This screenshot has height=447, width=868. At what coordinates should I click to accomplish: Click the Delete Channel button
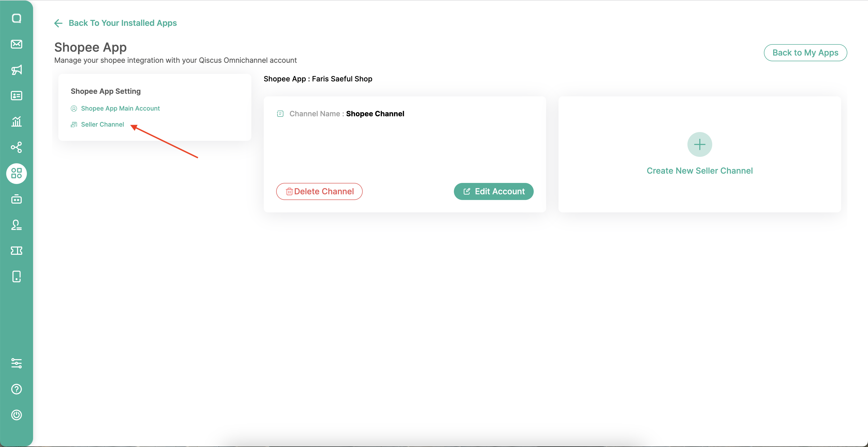coord(319,191)
